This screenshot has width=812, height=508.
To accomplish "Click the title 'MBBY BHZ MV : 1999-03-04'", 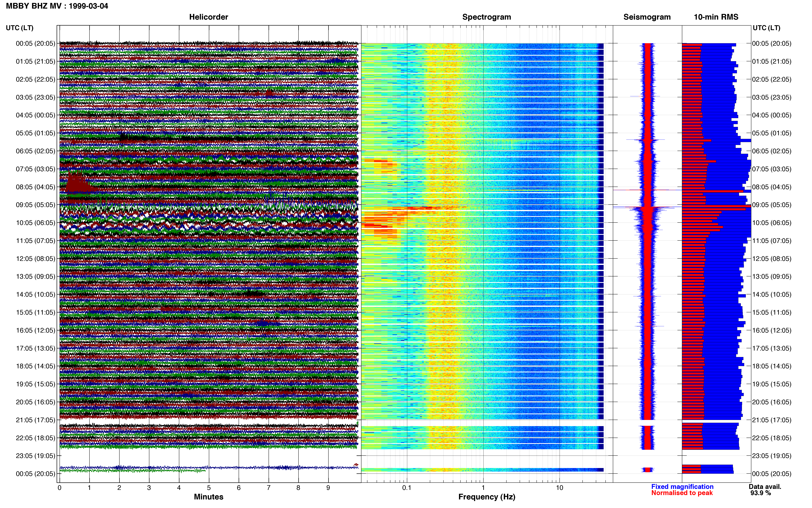I will click(x=57, y=6).
